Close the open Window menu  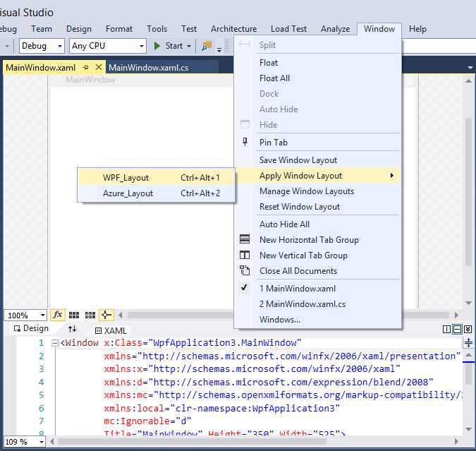[379, 29]
